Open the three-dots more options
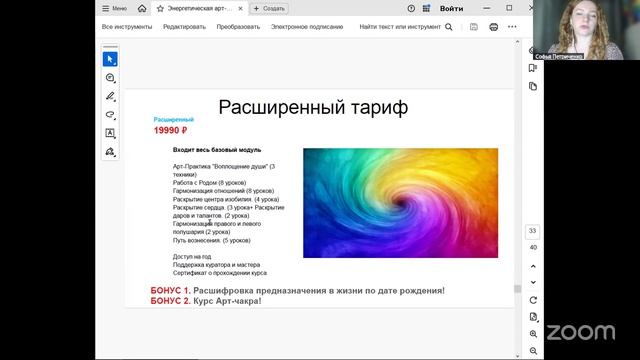This screenshot has width=640, height=360. coord(512,27)
